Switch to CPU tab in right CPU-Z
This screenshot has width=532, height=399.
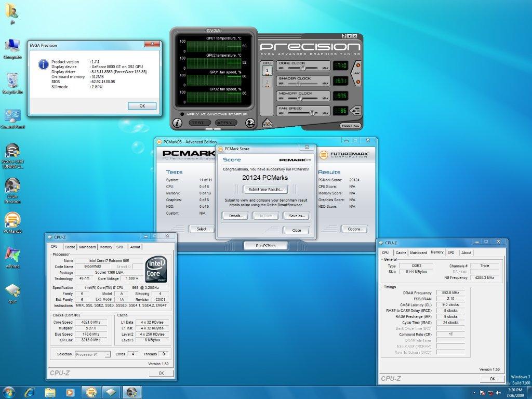click(385, 253)
